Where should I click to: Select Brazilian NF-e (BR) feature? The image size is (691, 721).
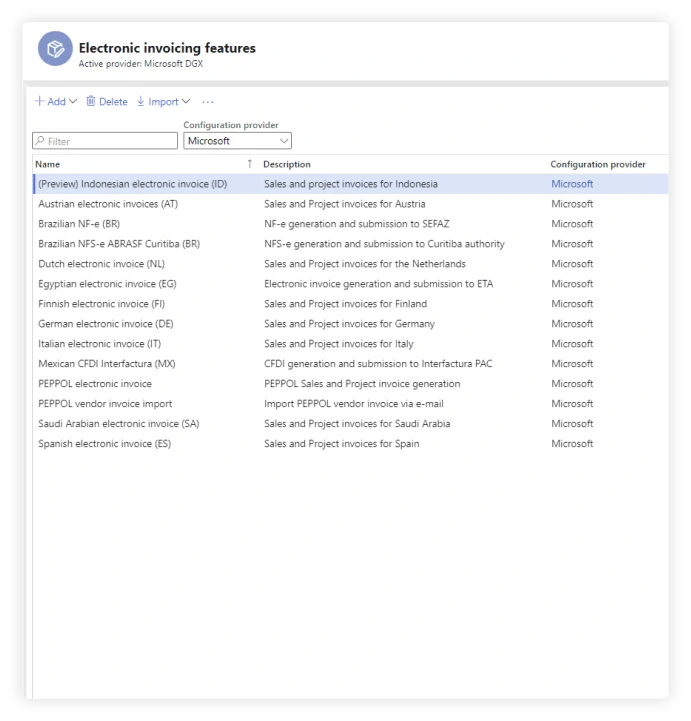tap(79, 224)
